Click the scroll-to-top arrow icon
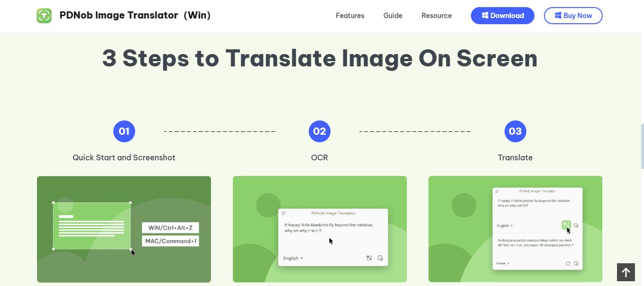The width and height of the screenshot is (644, 286). (626, 272)
